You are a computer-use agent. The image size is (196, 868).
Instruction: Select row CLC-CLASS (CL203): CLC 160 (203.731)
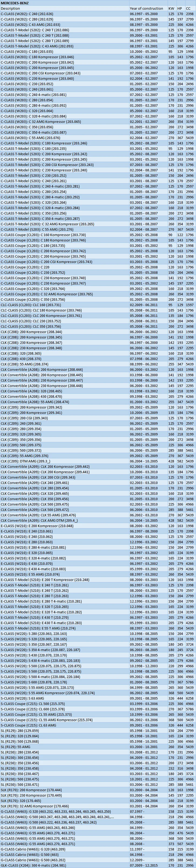point(98,305)
